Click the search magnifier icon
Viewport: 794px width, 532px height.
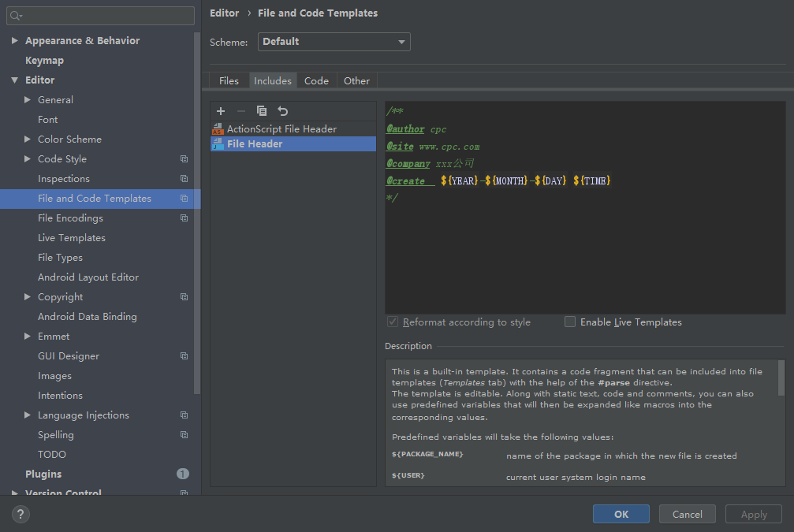click(16, 16)
